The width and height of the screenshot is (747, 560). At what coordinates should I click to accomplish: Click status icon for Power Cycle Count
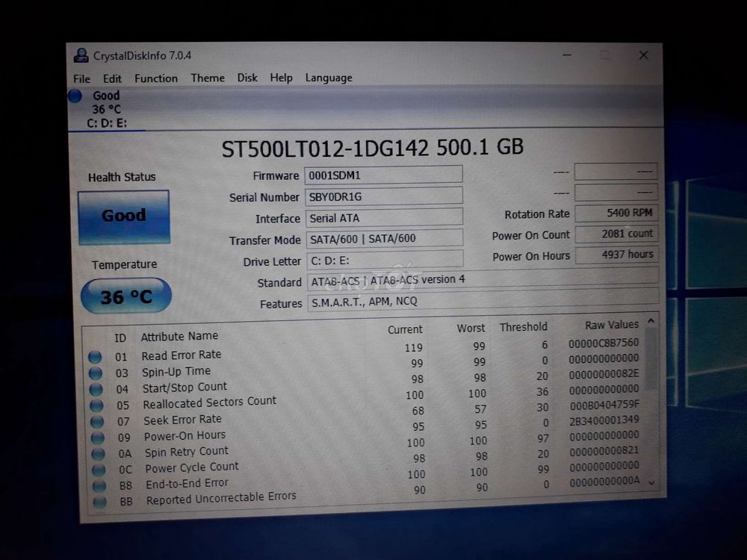99,470
